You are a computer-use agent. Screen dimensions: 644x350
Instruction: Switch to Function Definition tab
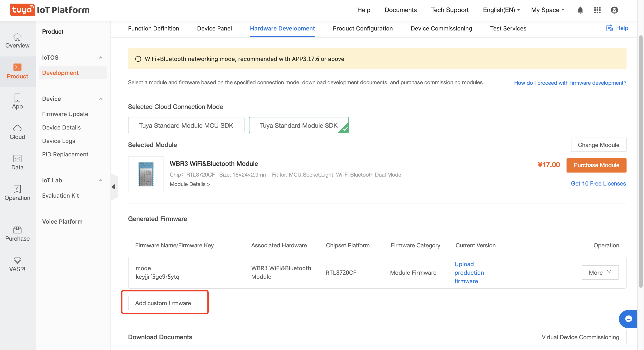click(154, 28)
